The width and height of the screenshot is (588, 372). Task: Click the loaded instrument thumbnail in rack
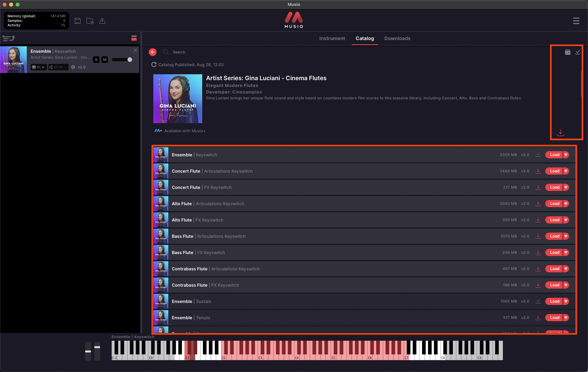[x=13, y=60]
